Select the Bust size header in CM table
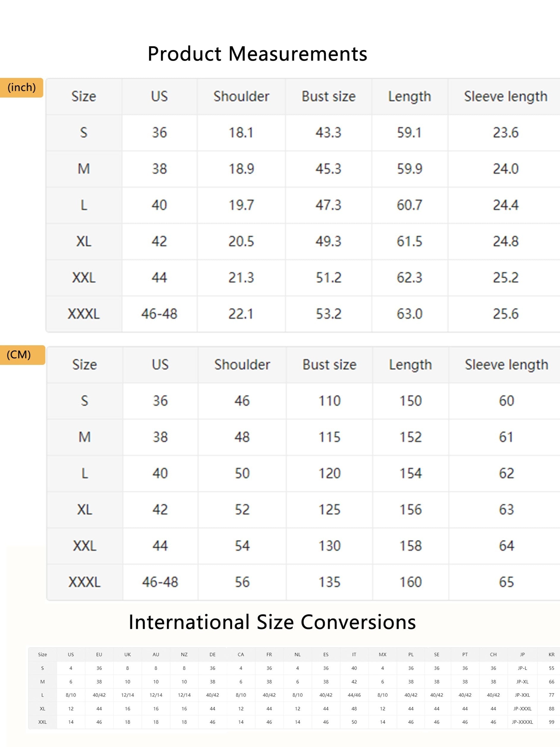The height and width of the screenshot is (747, 560). 329,365
